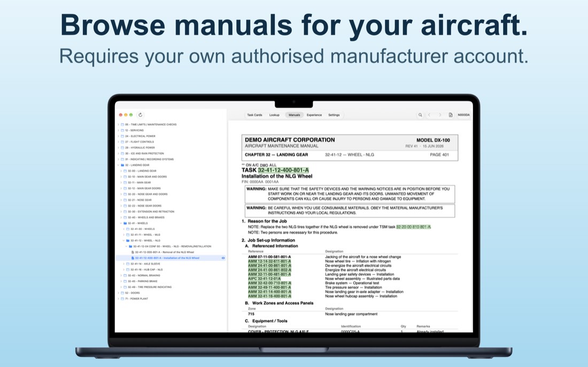Image resolution: width=588 pixels, height=367 pixels.
Task: Open reference AMM 32-42-00-710-801-A
Action: click(x=269, y=283)
